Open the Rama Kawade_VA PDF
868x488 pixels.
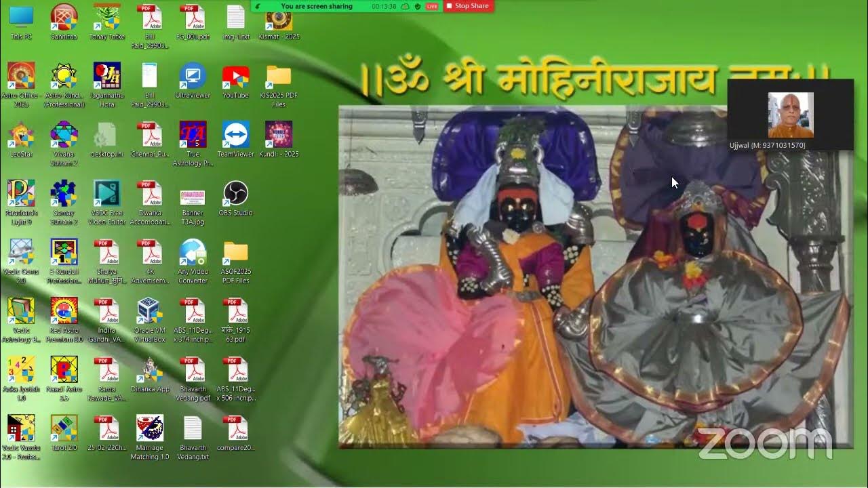107,380
